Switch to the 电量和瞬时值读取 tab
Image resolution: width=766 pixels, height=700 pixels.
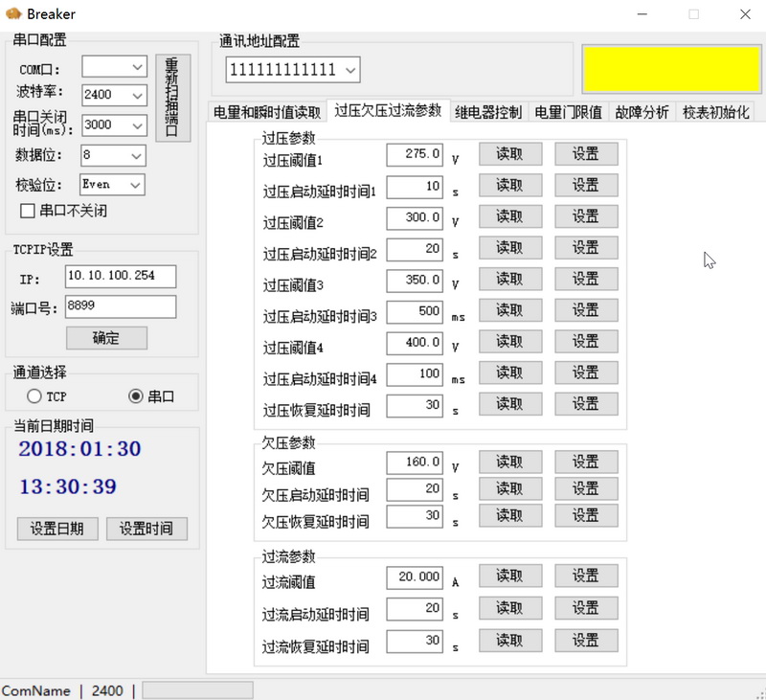267,112
